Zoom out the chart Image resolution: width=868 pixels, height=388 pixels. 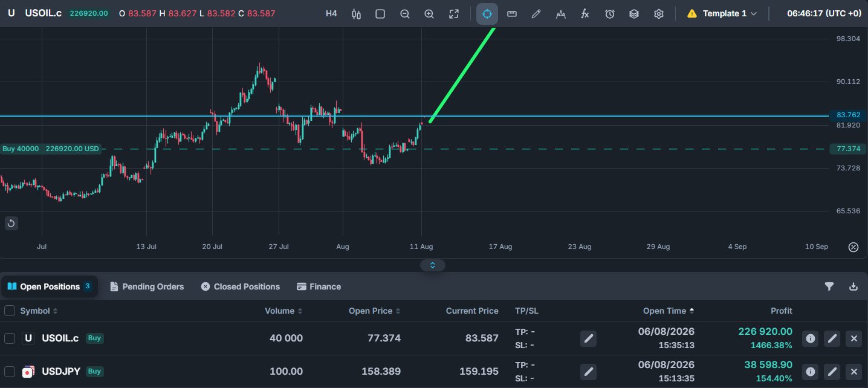click(405, 14)
